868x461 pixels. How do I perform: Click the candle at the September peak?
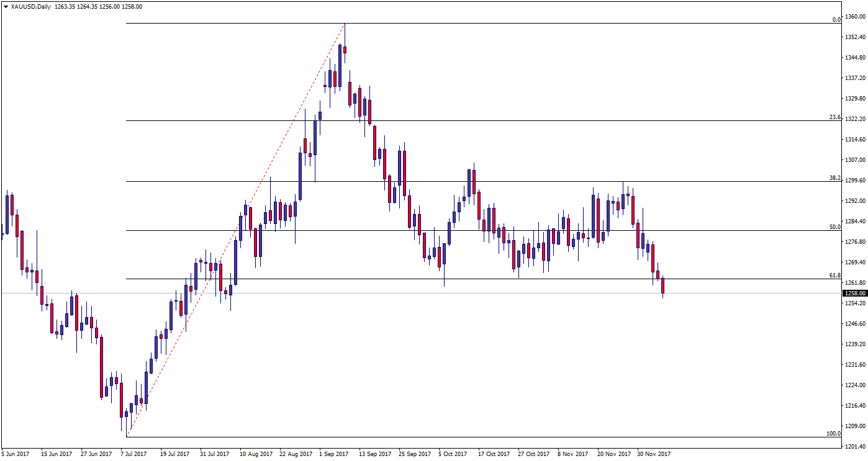click(x=345, y=50)
